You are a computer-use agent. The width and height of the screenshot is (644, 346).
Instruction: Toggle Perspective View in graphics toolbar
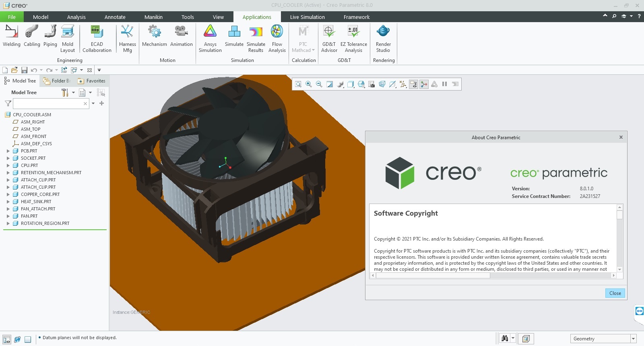coord(382,84)
